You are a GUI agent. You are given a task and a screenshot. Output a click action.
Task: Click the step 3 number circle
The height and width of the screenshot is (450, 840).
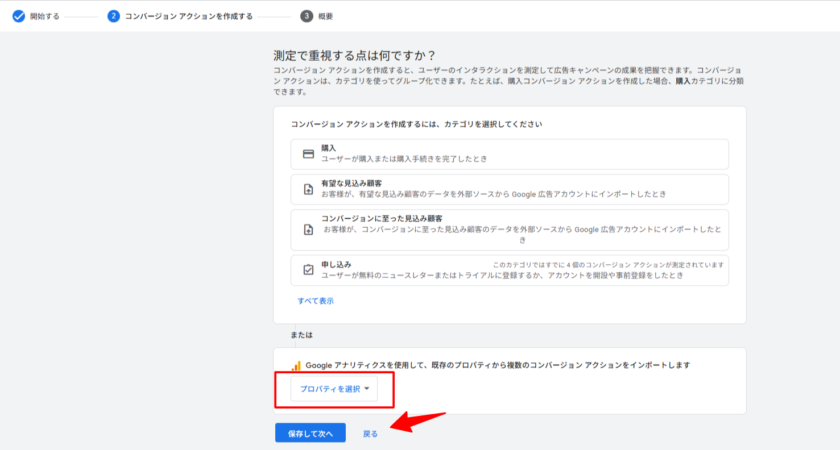click(306, 16)
